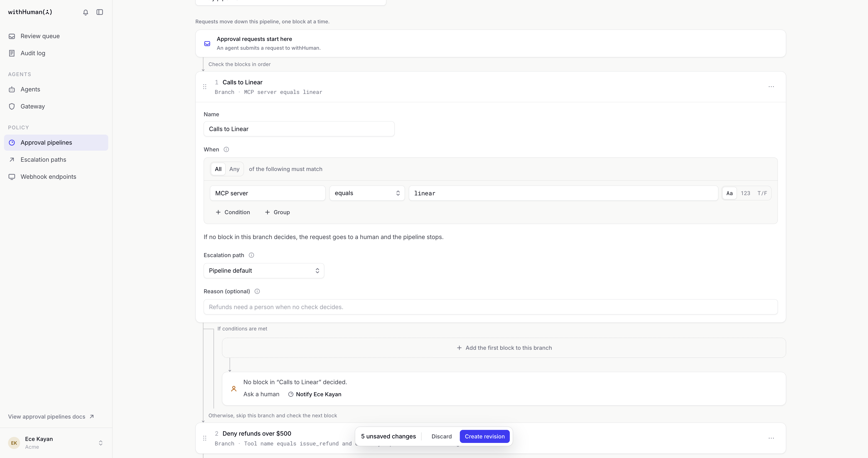The image size is (868, 458).
Task: Select All match mode
Action: point(218,169)
